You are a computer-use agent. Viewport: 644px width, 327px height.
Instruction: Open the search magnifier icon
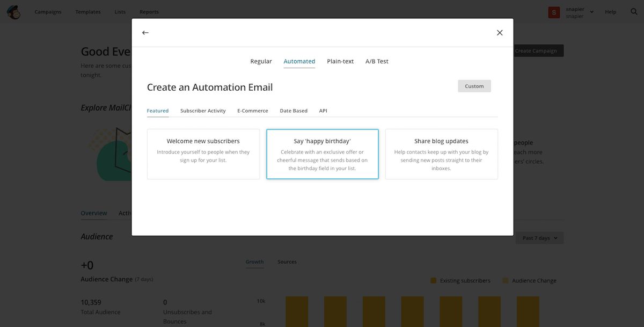click(x=634, y=12)
